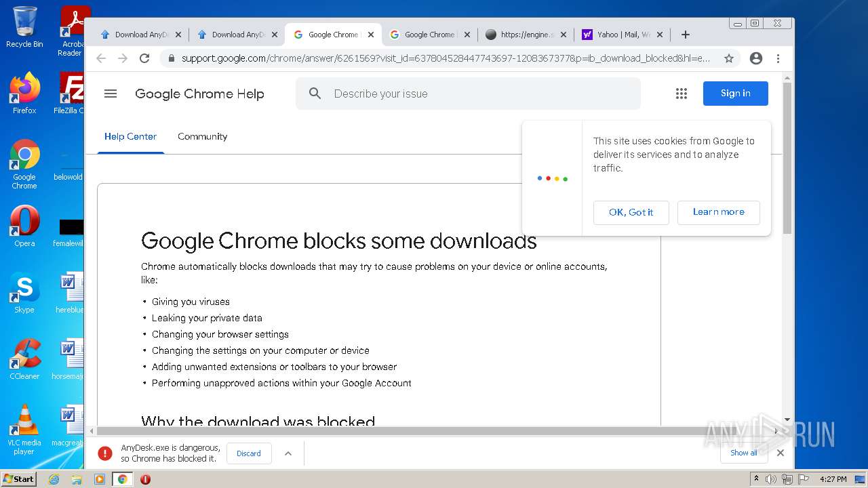Click the new tab plus button
868x488 pixels.
point(686,35)
